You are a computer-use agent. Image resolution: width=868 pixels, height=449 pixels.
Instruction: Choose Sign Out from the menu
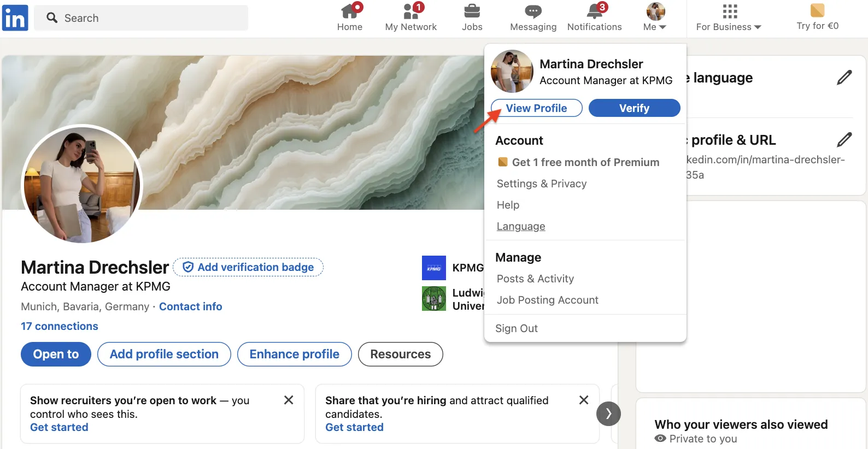click(x=517, y=328)
